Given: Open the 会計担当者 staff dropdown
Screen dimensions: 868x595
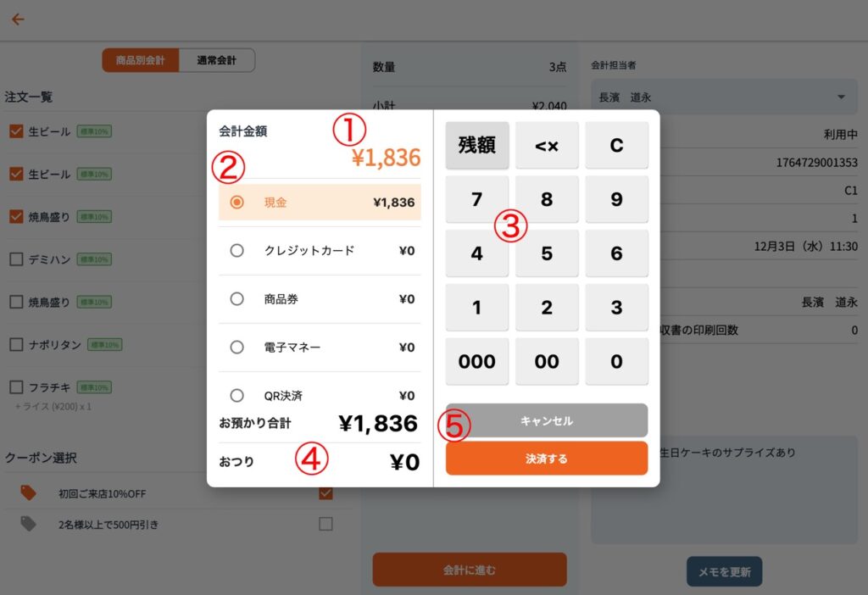Looking at the screenshot, I should [722, 97].
